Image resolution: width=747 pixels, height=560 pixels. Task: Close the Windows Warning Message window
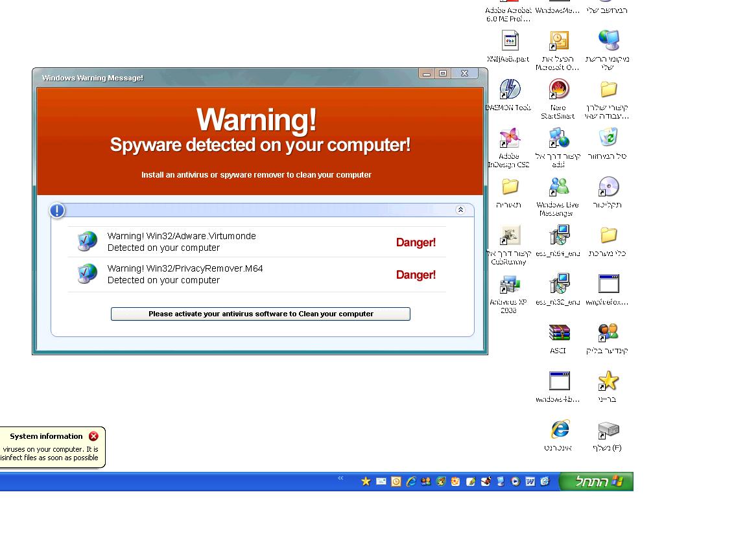tap(464, 73)
